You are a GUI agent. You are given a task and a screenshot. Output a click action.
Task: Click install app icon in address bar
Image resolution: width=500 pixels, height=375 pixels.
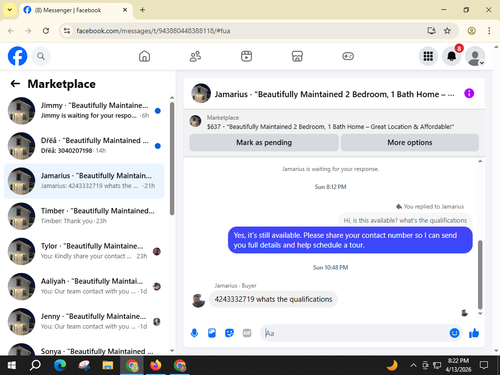431,31
